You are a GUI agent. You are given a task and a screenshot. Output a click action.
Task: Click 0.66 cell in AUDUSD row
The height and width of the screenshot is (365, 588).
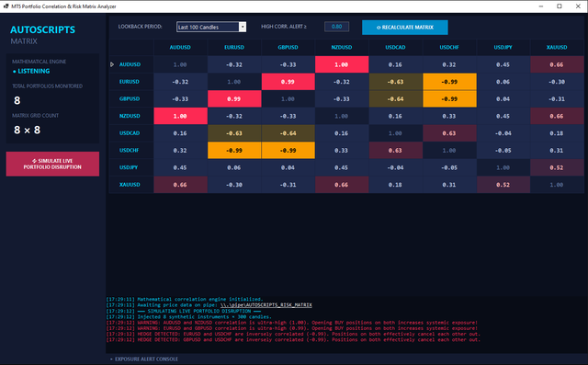[557, 64]
